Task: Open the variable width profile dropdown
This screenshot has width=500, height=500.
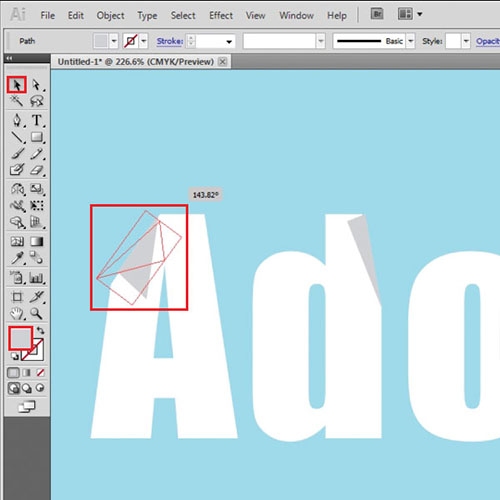Action: (321, 41)
